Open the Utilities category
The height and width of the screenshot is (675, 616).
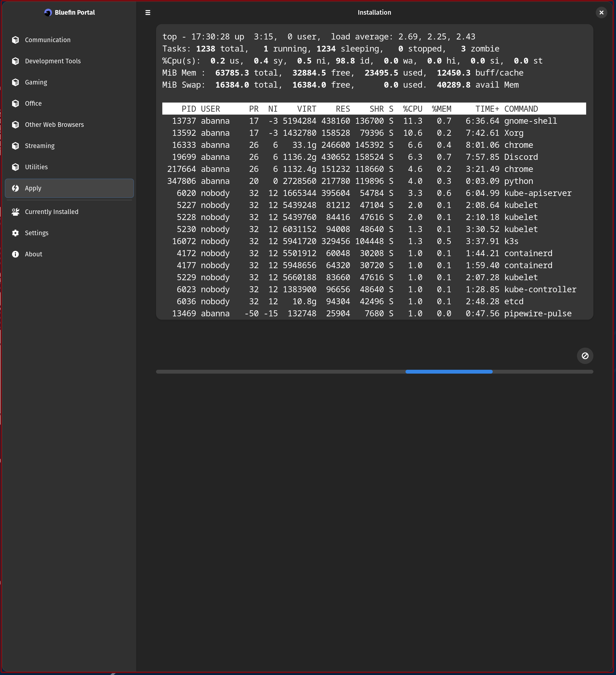(x=36, y=167)
